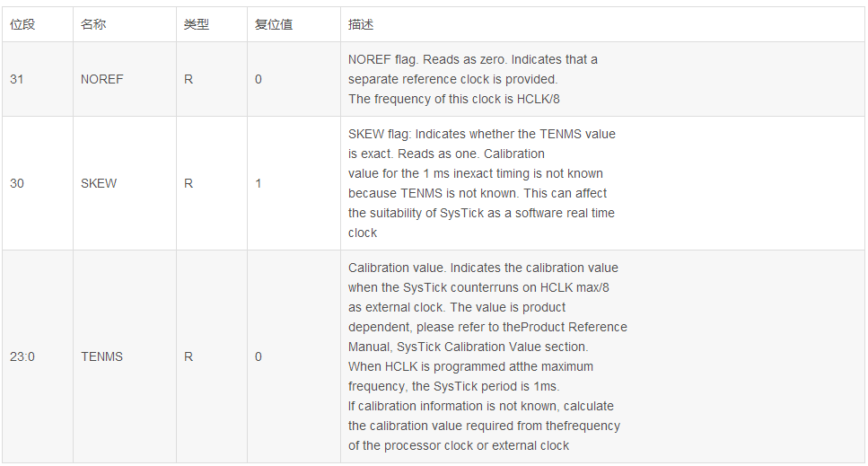Screen dimensions: 868x466
Task: Click reset value 1 in SKEW row
Action: [259, 183]
